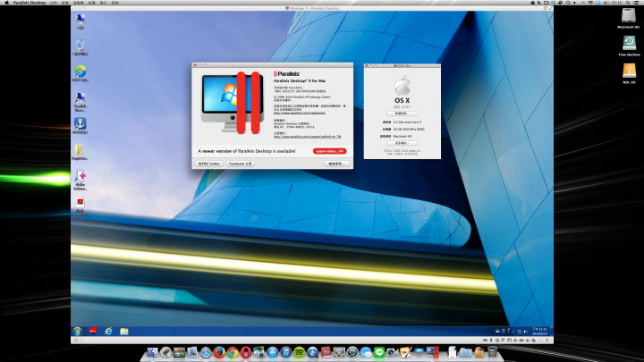Open Parallels Desktop icon in Dock
The height and width of the screenshot is (362, 644).
click(x=433, y=352)
